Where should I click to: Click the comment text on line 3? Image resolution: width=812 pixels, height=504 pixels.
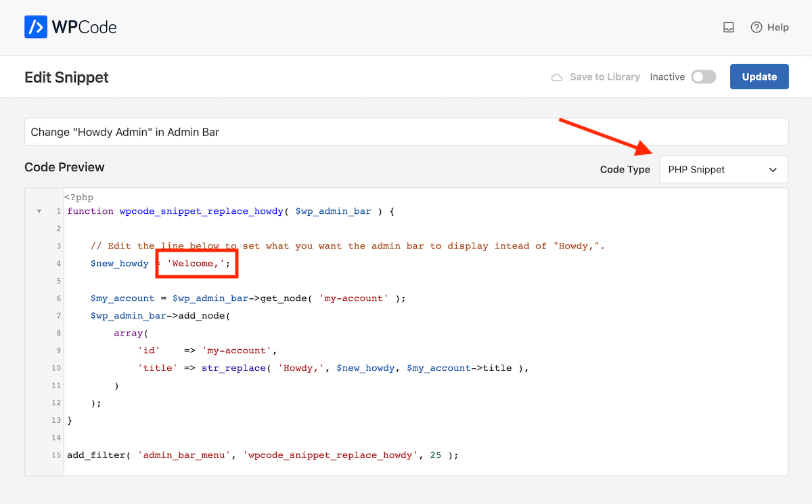click(348, 246)
